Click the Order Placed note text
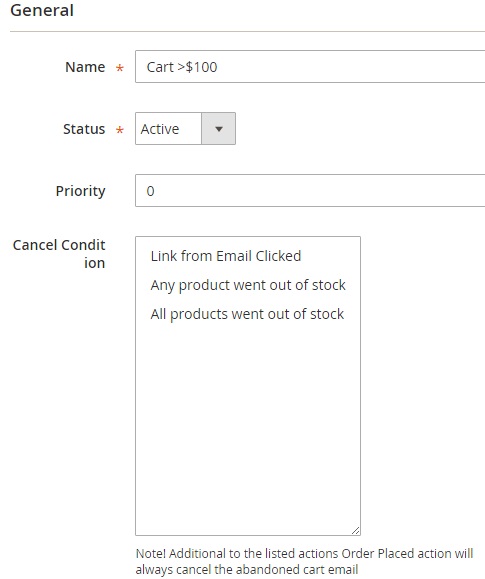Image resolution: width=485 pixels, height=579 pixels. (x=304, y=561)
